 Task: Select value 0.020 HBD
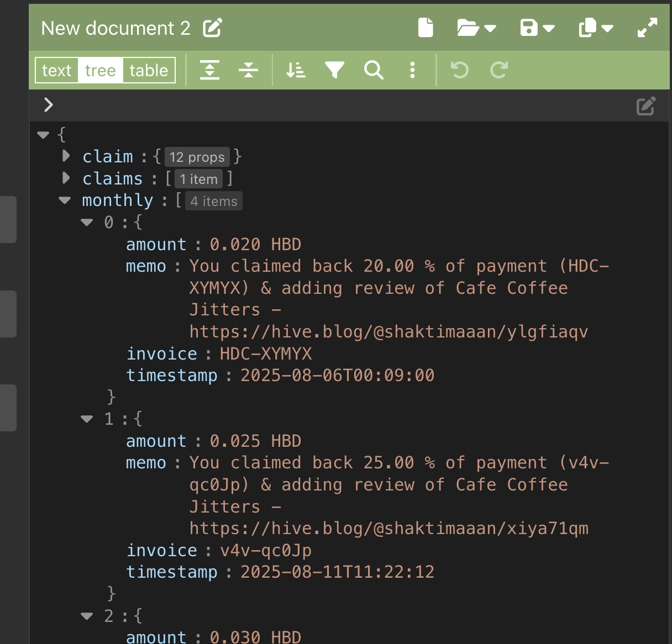click(255, 244)
